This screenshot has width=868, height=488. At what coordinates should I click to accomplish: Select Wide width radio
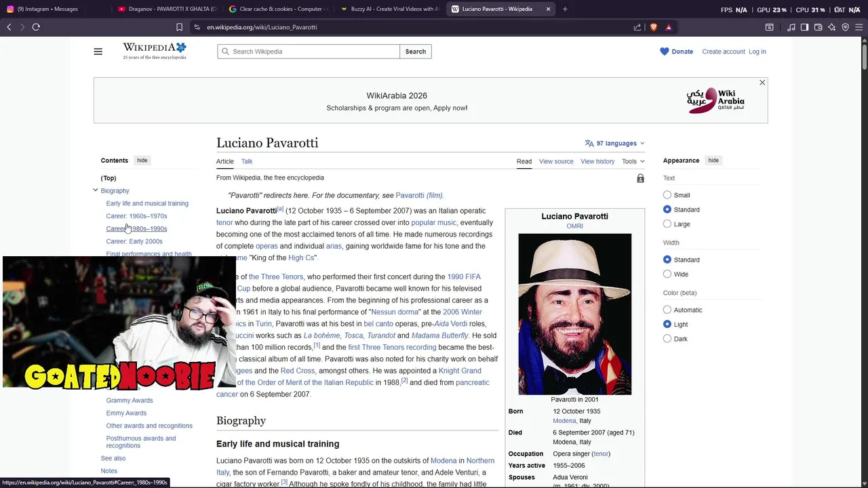667,274
